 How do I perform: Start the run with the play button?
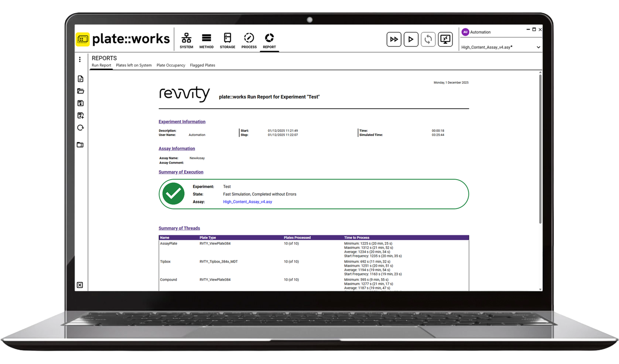pos(411,39)
